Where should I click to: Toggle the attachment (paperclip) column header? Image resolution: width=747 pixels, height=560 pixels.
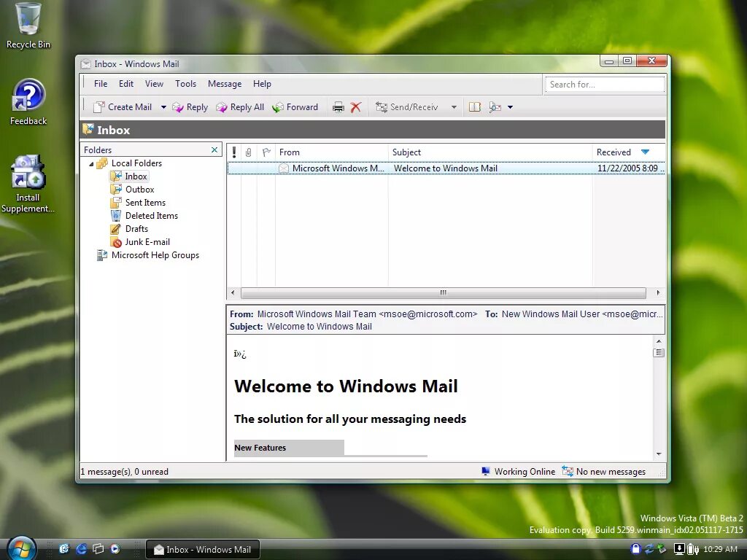pyautogui.click(x=248, y=152)
